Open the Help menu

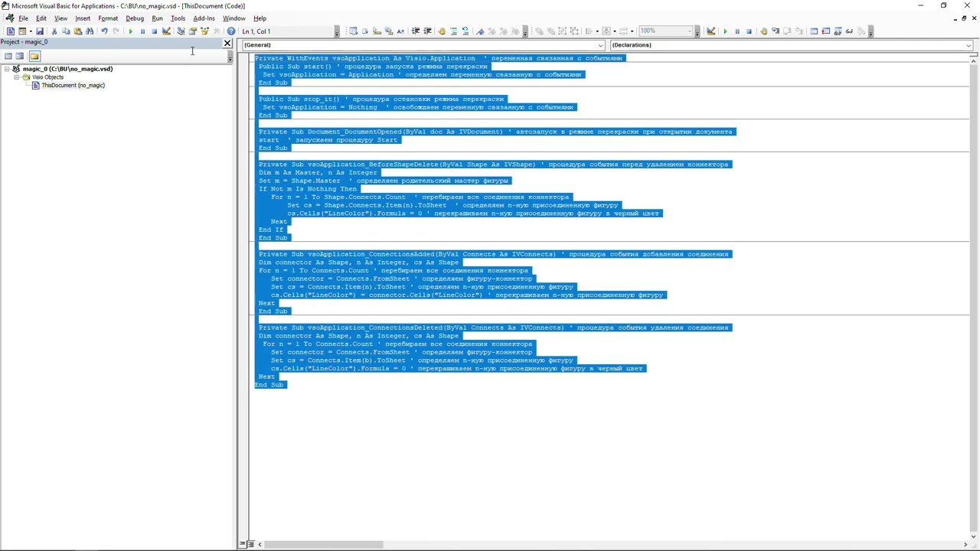tap(260, 18)
